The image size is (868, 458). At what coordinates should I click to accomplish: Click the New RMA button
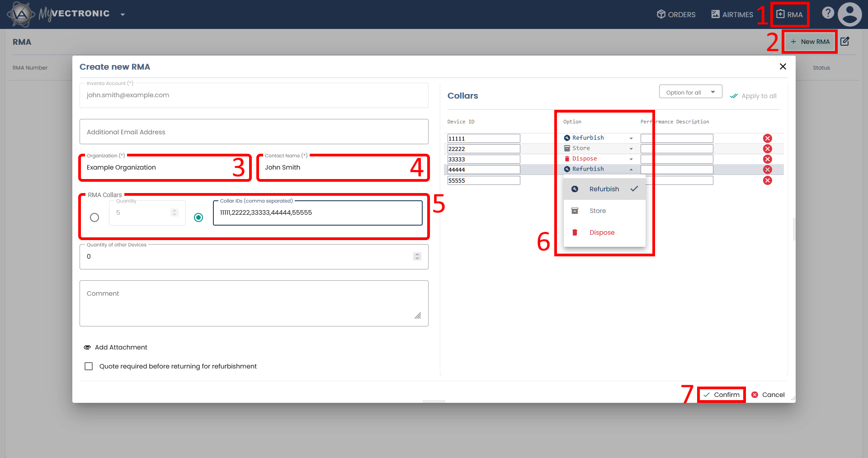click(810, 42)
